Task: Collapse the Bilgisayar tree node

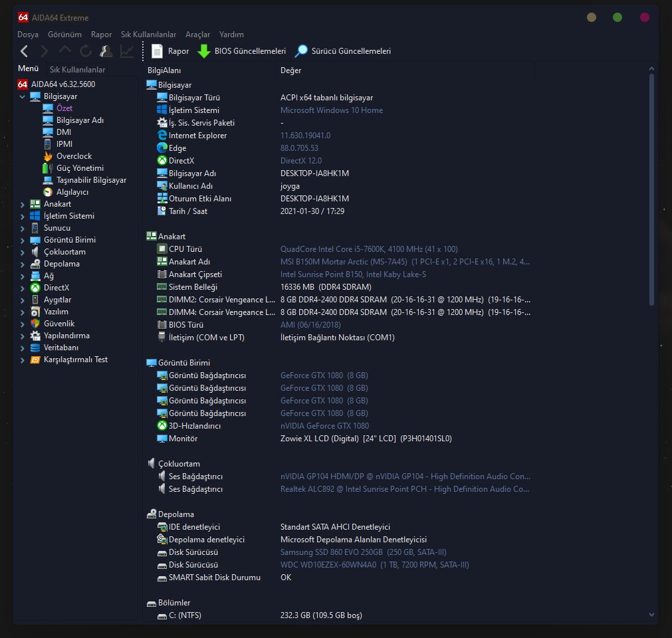Action: click(x=23, y=97)
